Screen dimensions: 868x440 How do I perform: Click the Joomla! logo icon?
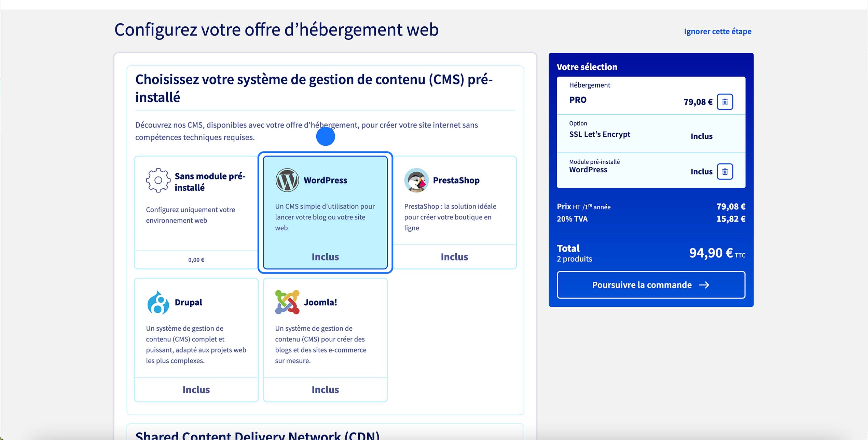click(x=287, y=302)
